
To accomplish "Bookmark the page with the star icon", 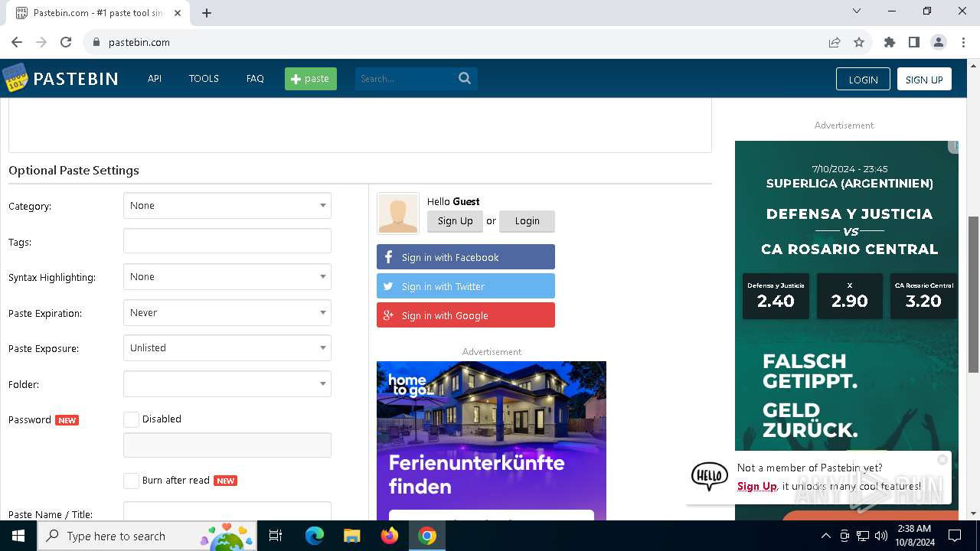I will (x=859, y=42).
